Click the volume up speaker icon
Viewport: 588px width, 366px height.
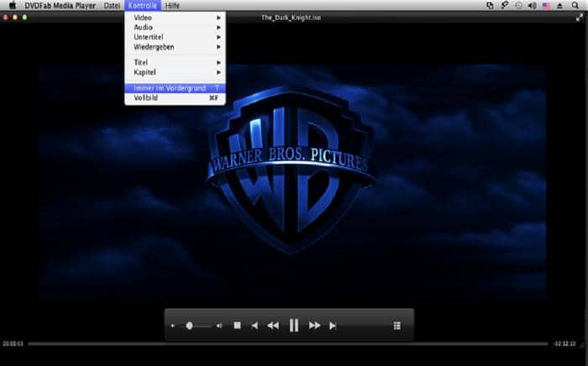click(x=219, y=326)
